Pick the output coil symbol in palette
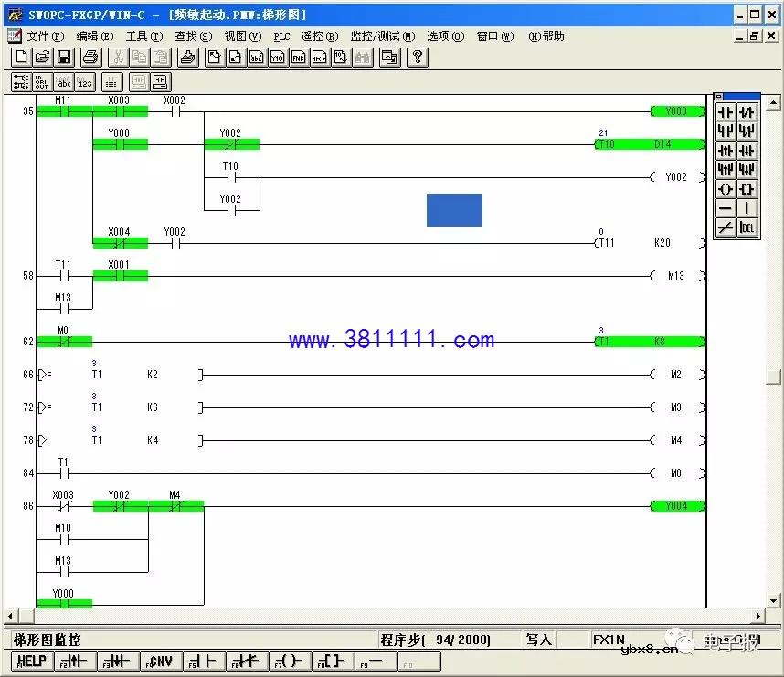Screen dimensions: 784x677 726,189
